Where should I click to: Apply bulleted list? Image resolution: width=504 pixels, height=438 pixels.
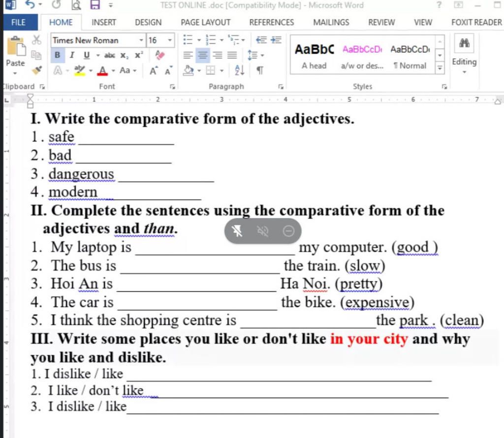tap(188, 40)
